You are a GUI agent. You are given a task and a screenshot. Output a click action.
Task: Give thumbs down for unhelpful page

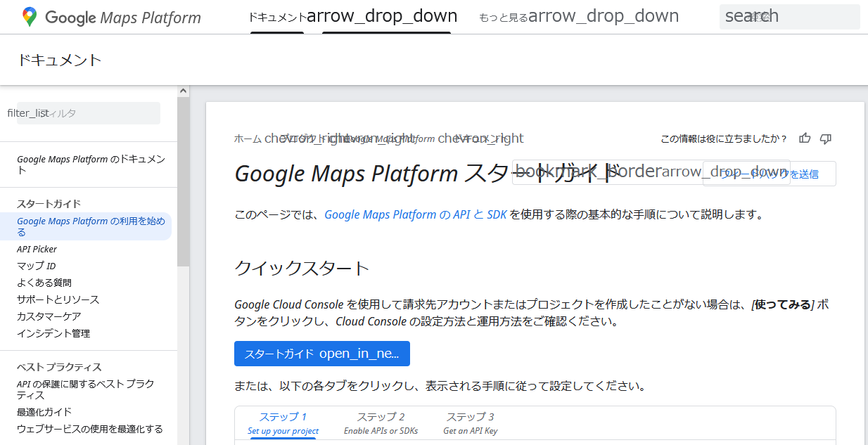[826, 138]
